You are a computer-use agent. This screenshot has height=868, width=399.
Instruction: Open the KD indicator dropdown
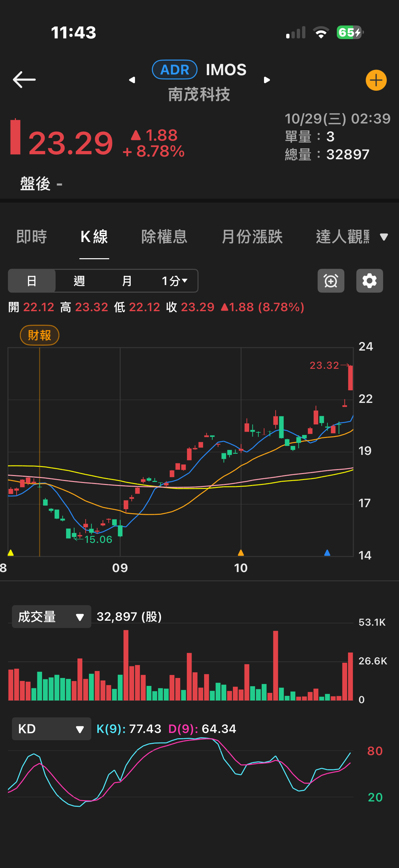point(51,729)
